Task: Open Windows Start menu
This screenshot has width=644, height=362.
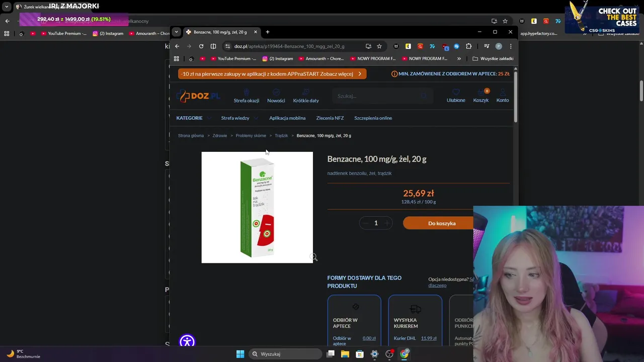Action: point(240,354)
